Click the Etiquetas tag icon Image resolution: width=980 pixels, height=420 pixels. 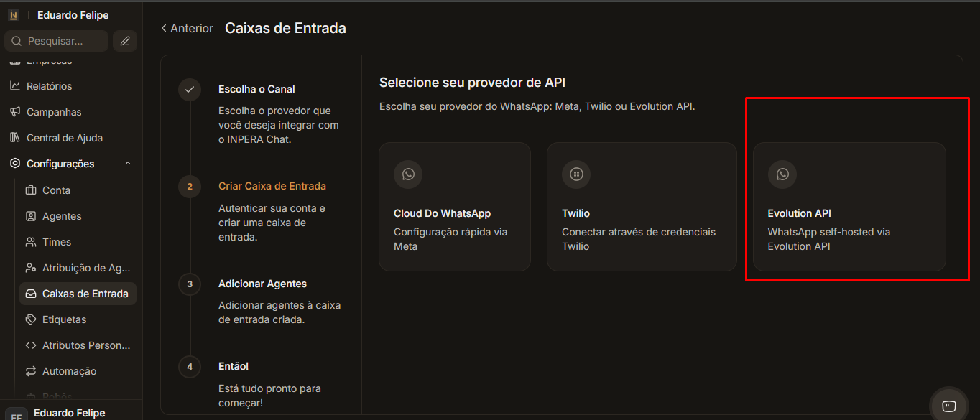tap(31, 319)
